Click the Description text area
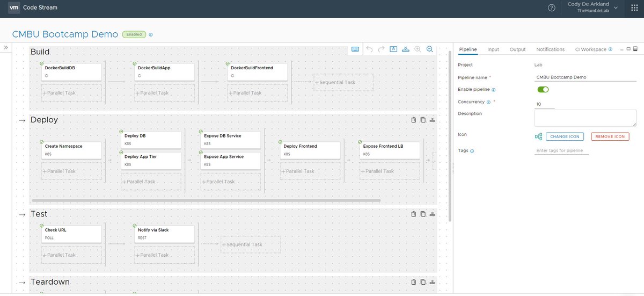The height and width of the screenshot is (296, 644). pos(586,118)
